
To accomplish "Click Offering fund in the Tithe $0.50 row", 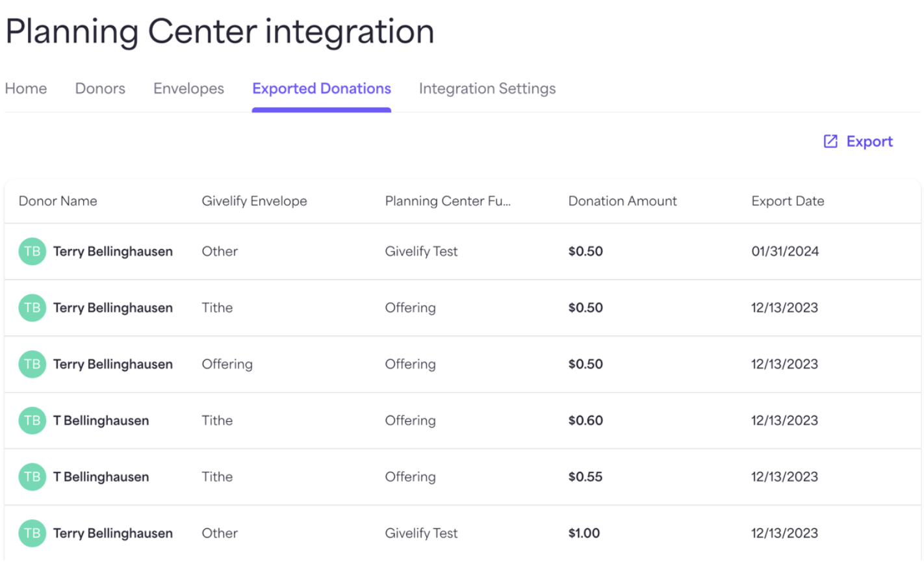I will click(x=410, y=308).
